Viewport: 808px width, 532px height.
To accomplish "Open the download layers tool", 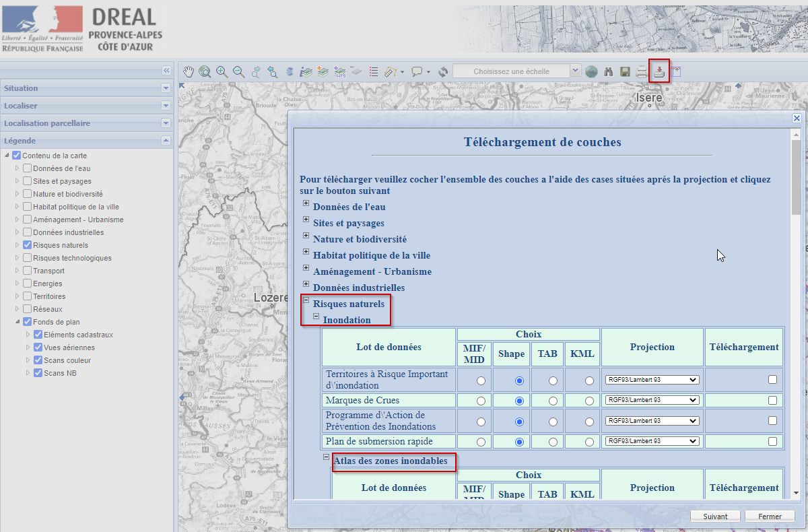I will (659, 71).
